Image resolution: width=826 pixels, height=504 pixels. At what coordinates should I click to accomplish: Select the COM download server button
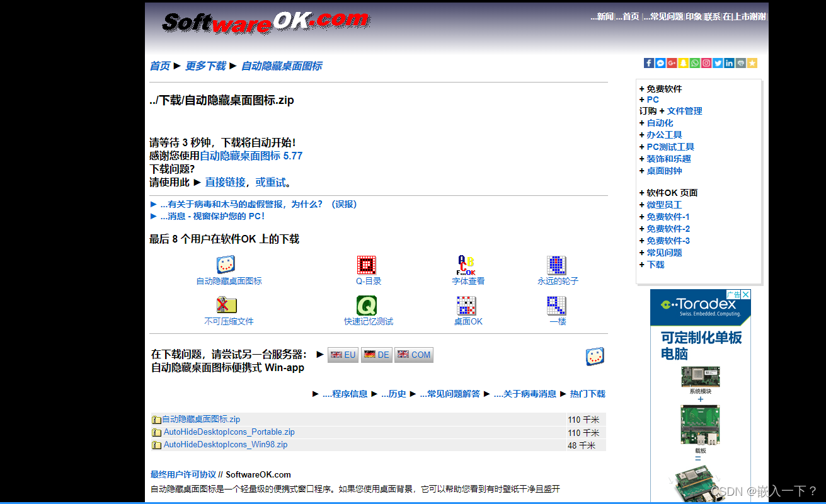tap(414, 355)
